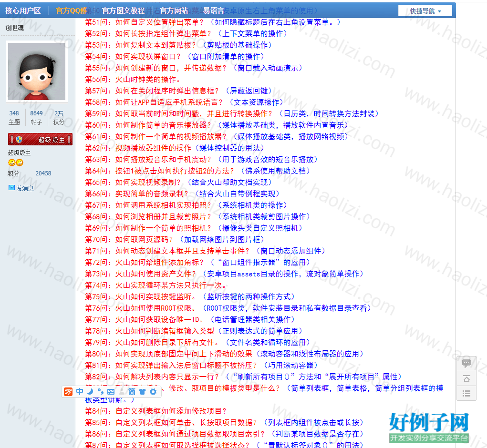Click the Sogou logo on the input method bar
This screenshot has width=487, height=448.
pyautogui.click(x=68, y=392)
